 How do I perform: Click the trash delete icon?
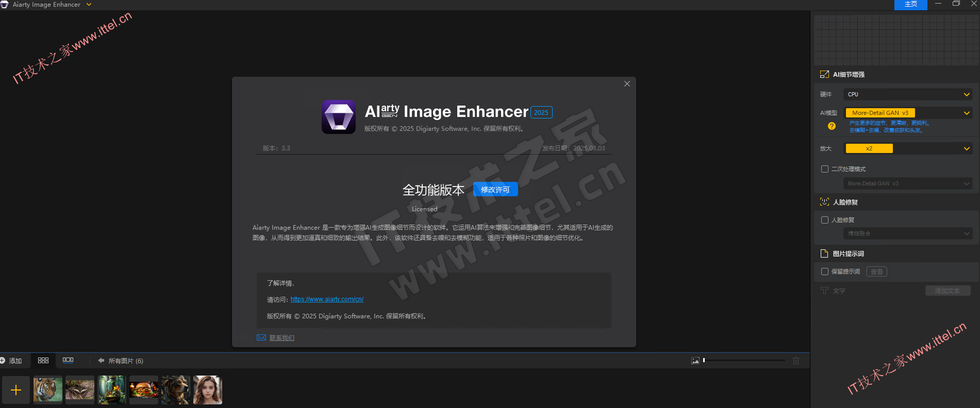pos(796,361)
